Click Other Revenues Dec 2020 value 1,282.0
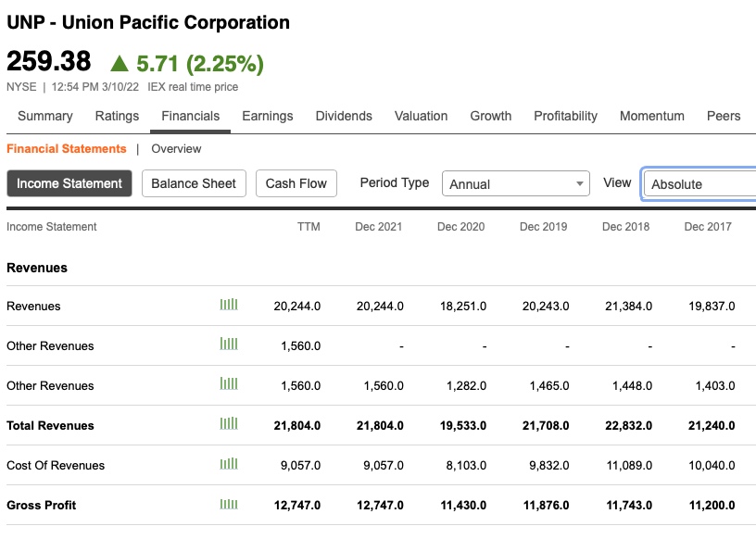 click(466, 385)
